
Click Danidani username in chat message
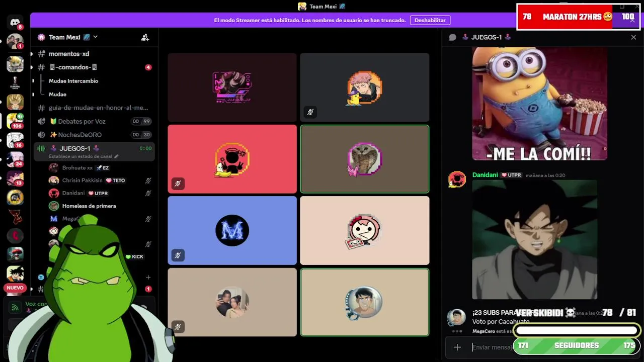[x=485, y=175]
